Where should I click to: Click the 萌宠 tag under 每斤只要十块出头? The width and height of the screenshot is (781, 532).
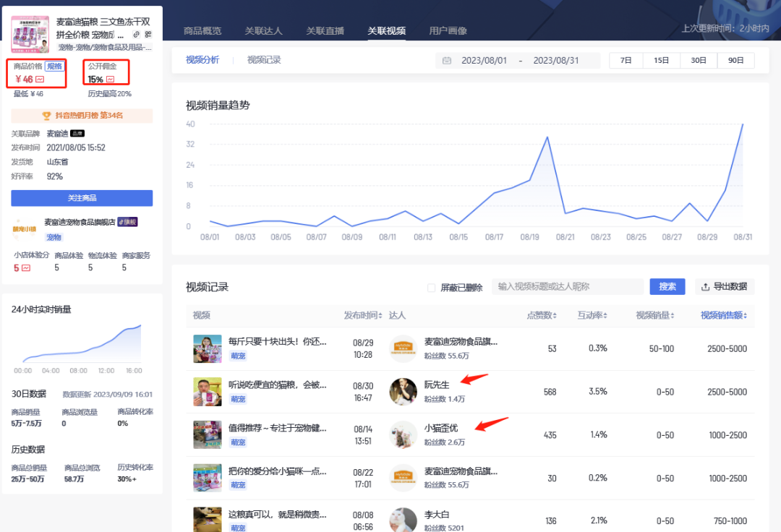(238, 356)
